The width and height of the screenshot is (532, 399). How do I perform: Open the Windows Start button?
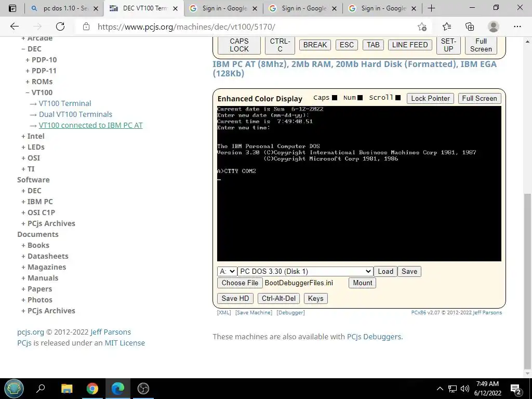coord(14,389)
